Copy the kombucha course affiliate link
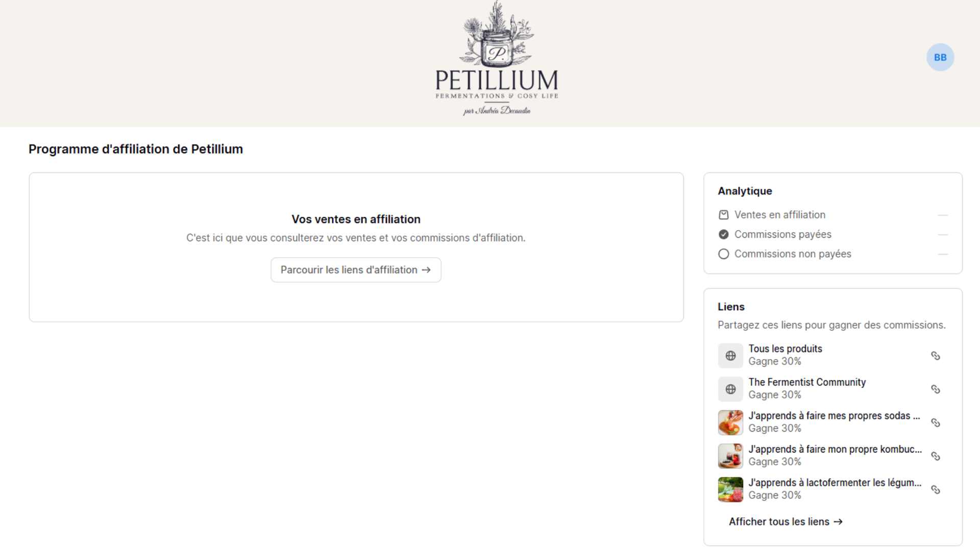The width and height of the screenshot is (980, 551). pyautogui.click(x=935, y=456)
